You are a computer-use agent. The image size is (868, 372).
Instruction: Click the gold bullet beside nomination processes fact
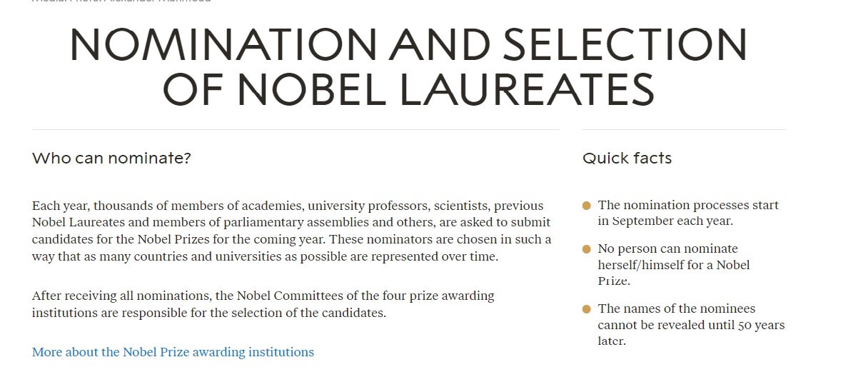coord(587,206)
